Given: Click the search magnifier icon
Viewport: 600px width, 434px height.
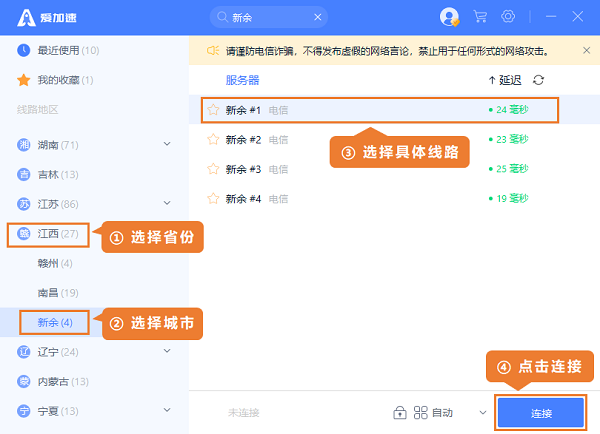Looking at the screenshot, I should (222, 17).
